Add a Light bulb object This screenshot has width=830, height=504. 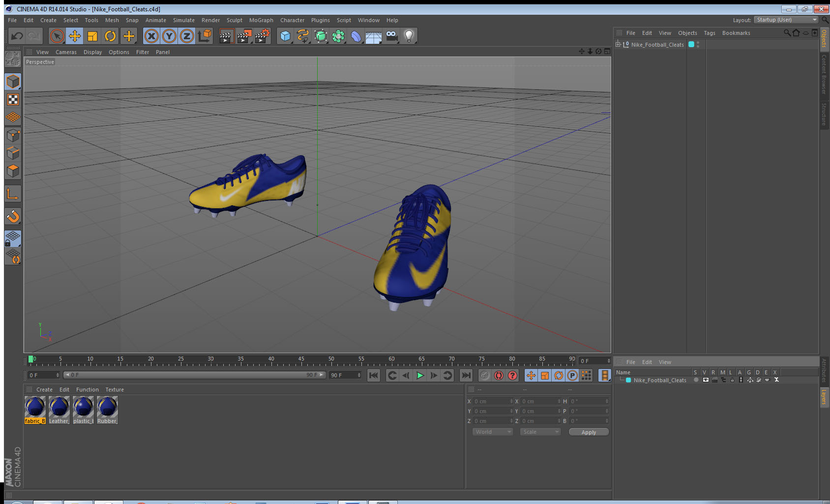tap(409, 36)
